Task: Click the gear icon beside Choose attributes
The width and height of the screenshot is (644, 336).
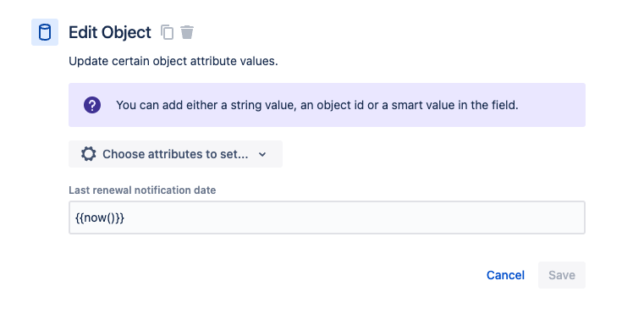Action: [88, 154]
